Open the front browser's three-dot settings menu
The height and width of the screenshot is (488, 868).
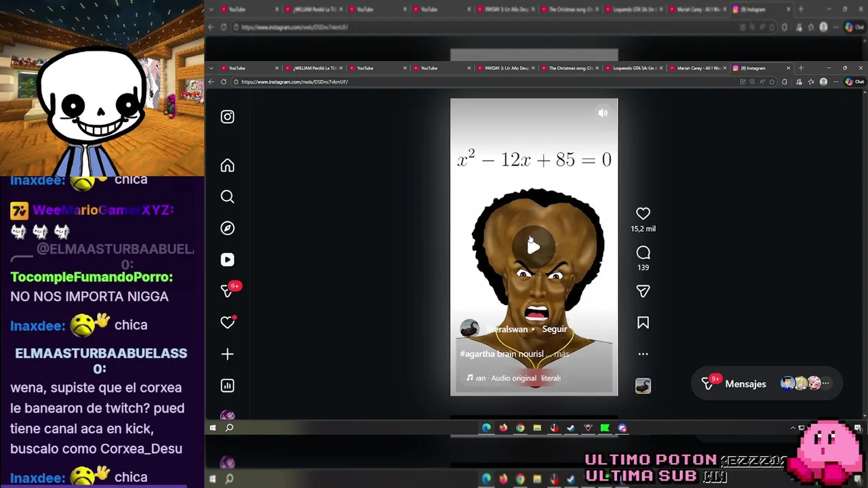(x=835, y=81)
